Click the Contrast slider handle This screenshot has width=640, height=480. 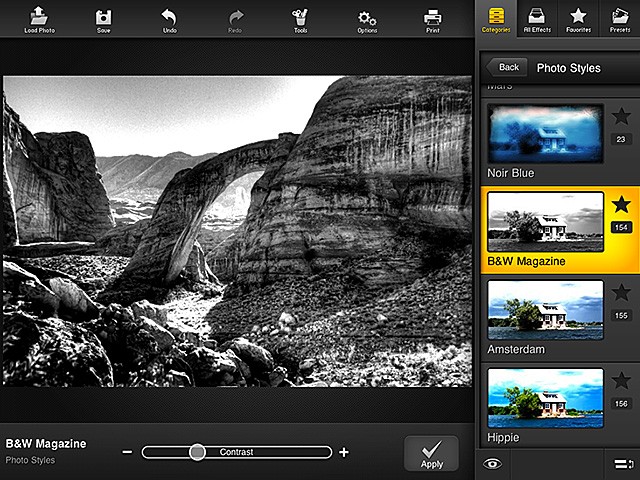[197, 452]
